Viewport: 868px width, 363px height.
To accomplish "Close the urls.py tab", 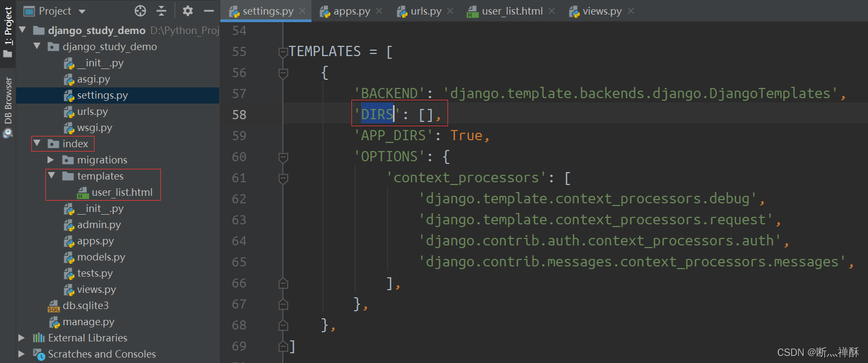I will 450,11.
